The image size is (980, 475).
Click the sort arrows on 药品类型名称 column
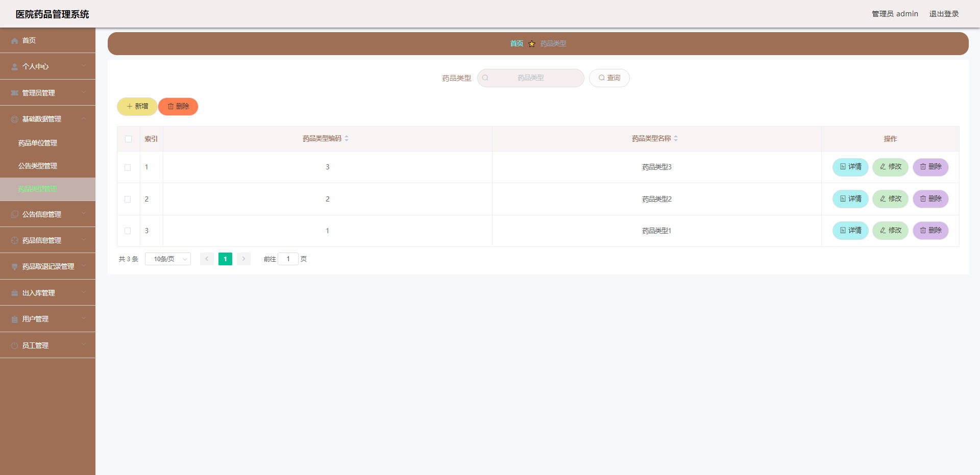pos(676,139)
